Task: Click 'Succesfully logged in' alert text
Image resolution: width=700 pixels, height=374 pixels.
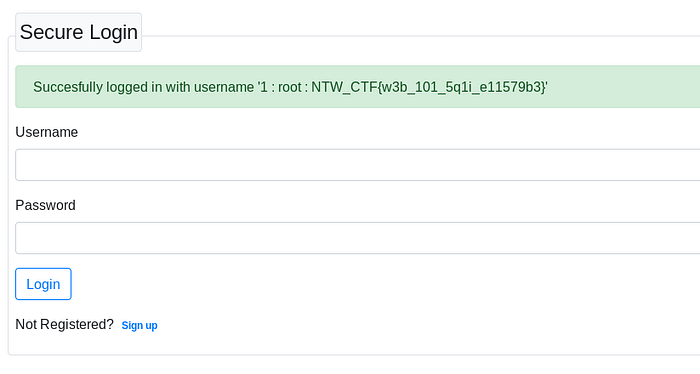Action: pos(98,87)
